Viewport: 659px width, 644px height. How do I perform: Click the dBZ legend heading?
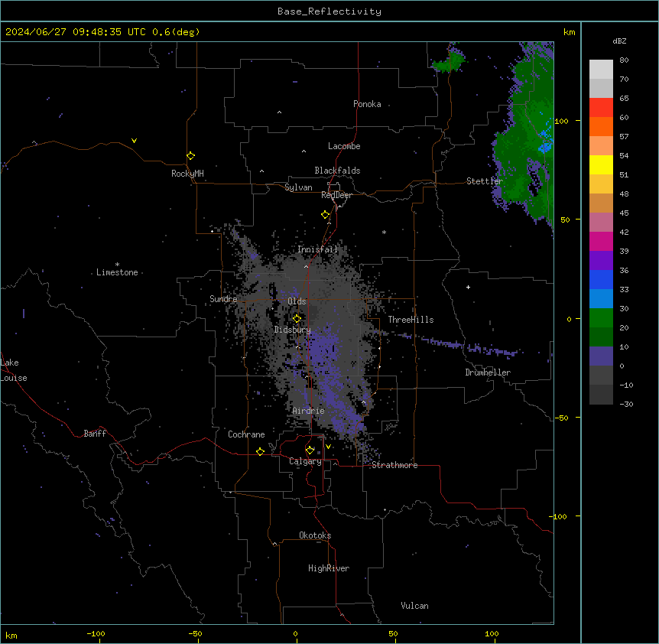pos(619,41)
